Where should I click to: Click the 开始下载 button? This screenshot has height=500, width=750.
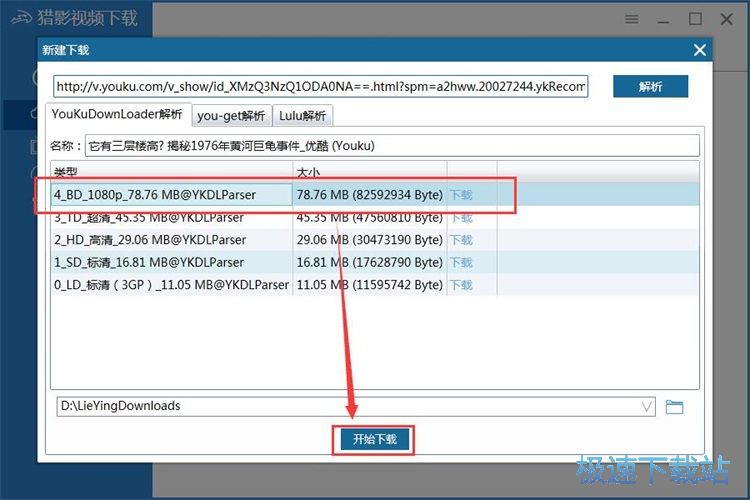(x=374, y=440)
